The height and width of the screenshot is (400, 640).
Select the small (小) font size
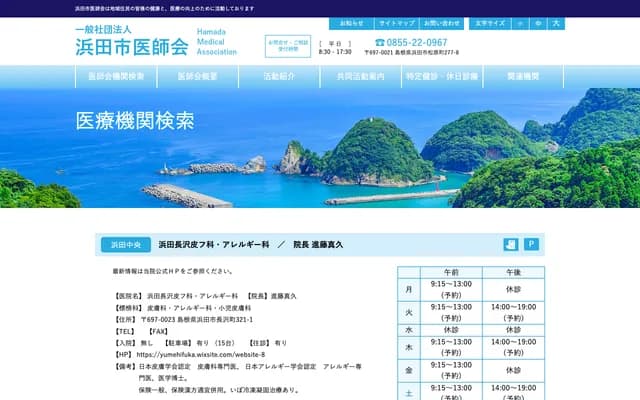pyautogui.click(x=521, y=22)
